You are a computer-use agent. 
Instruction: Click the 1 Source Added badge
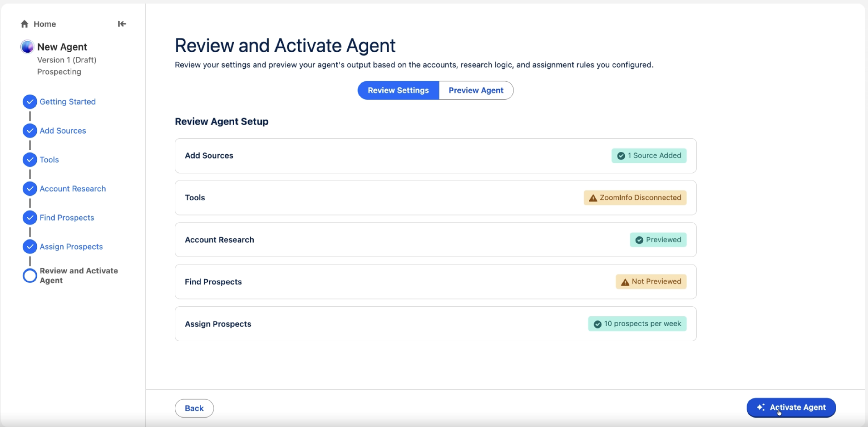click(649, 156)
